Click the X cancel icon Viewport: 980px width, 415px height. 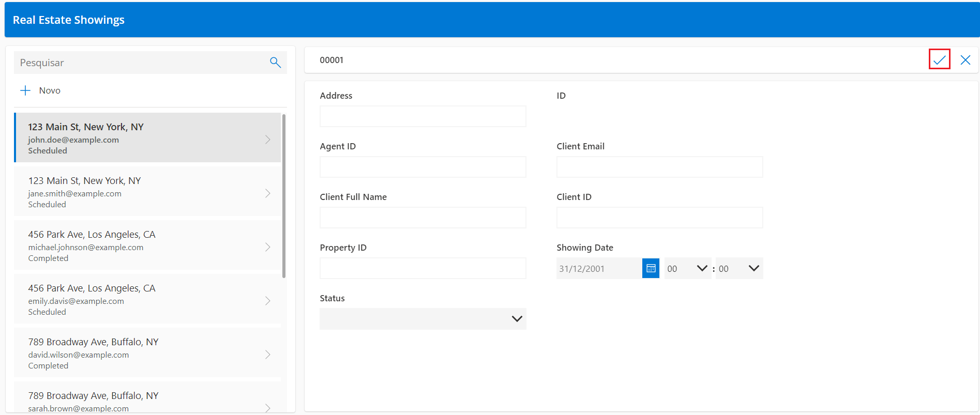965,60
